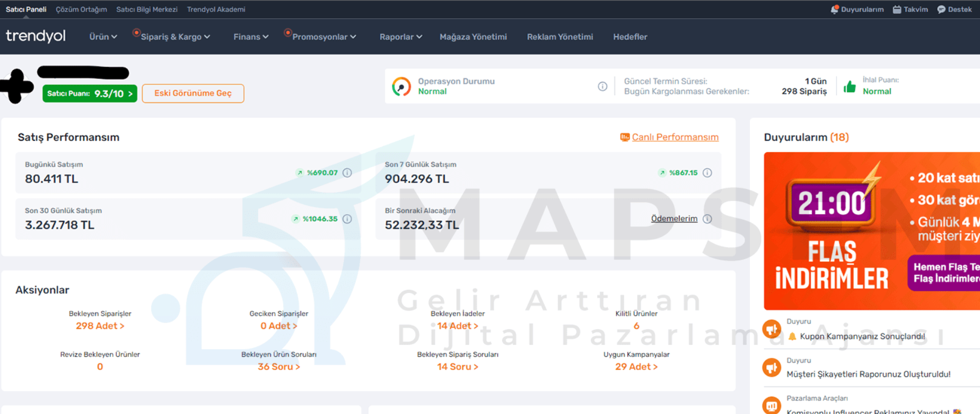Click Operasyon Durumu gauge icon
This screenshot has width=980, height=414.
click(401, 86)
